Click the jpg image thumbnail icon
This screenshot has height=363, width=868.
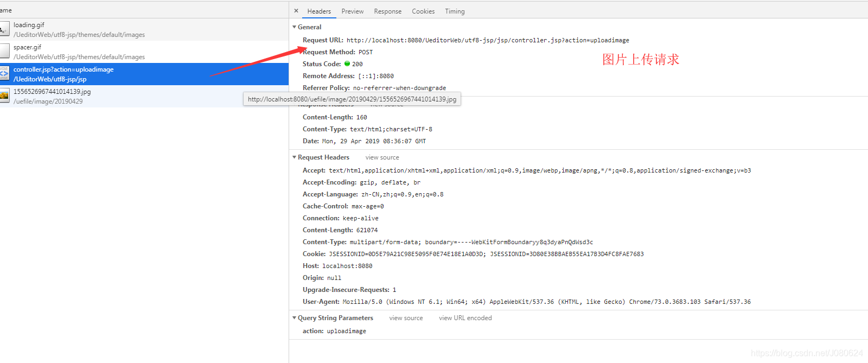(x=5, y=96)
